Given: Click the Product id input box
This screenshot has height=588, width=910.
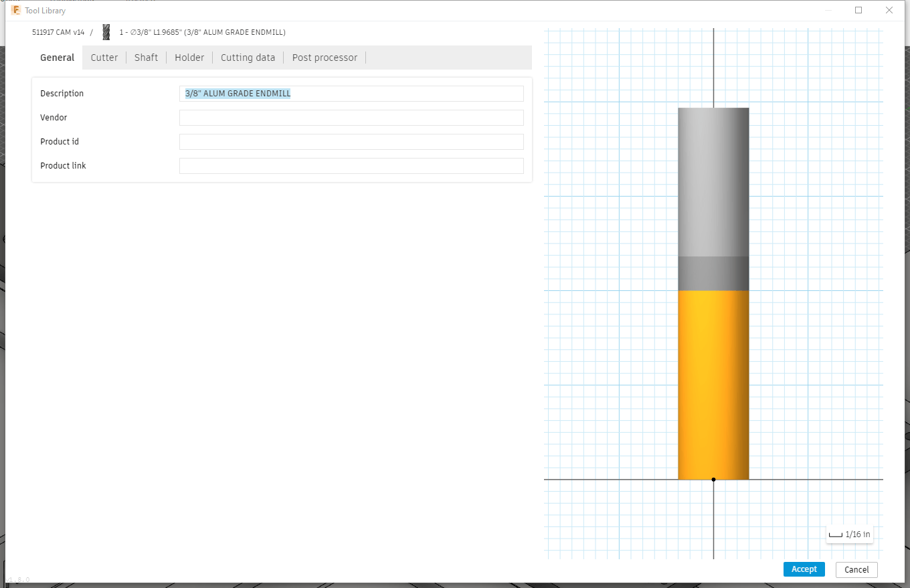Looking at the screenshot, I should click(x=351, y=141).
